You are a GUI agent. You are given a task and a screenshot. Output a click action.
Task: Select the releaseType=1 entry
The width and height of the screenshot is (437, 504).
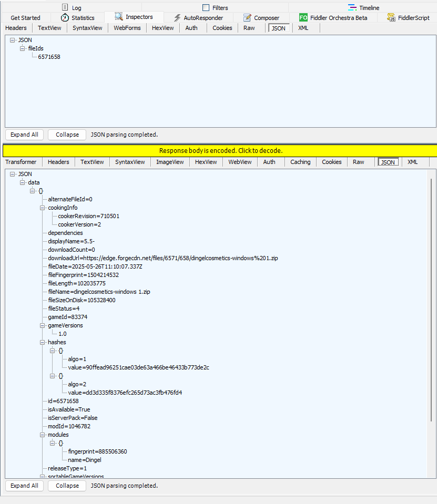pyautogui.click(x=67, y=468)
